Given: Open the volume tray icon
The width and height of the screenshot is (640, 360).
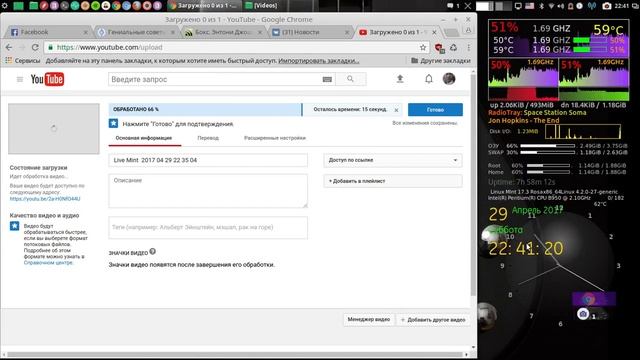Looking at the screenshot, I should point(561,6).
